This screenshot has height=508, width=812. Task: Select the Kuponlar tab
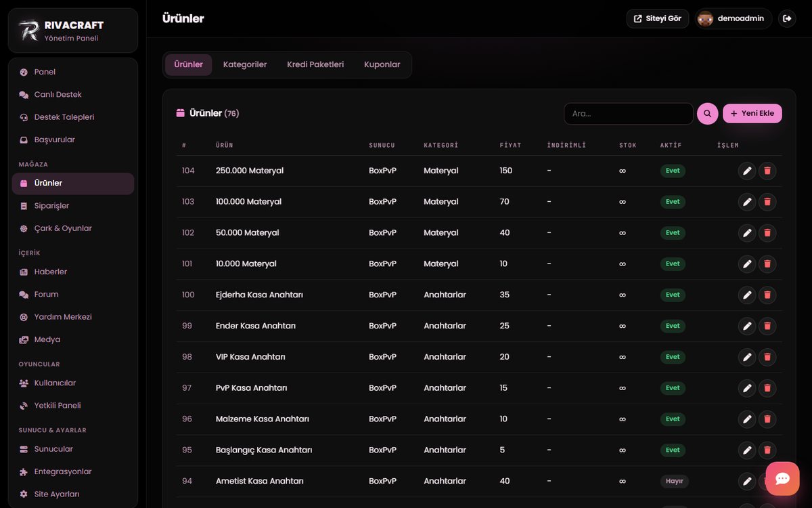(x=382, y=64)
